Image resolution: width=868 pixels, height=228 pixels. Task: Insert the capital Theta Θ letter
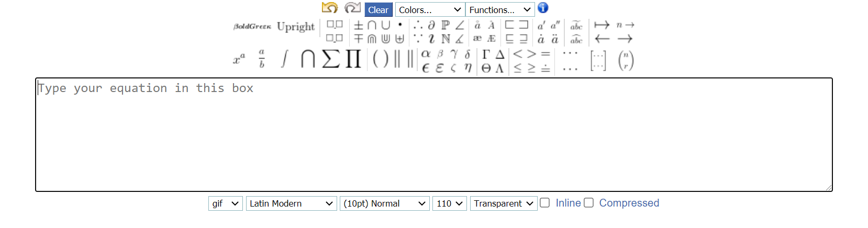click(486, 68)
